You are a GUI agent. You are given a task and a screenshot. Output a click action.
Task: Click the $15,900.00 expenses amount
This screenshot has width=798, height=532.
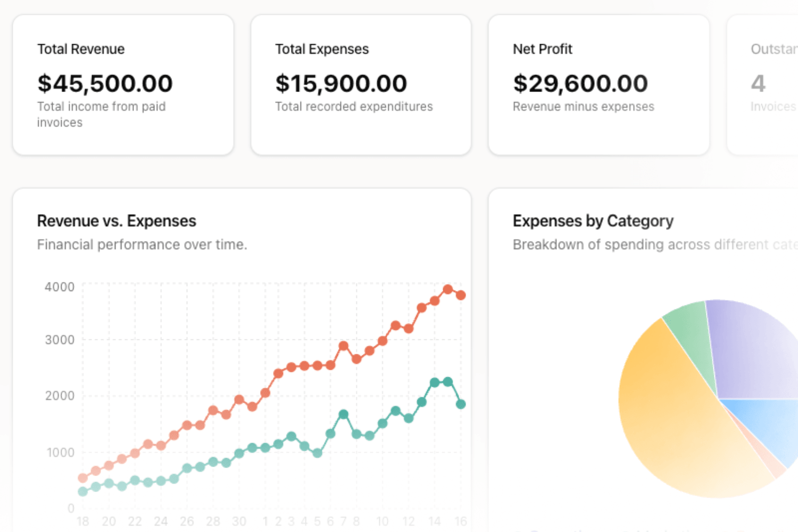(x=341, y=84)
